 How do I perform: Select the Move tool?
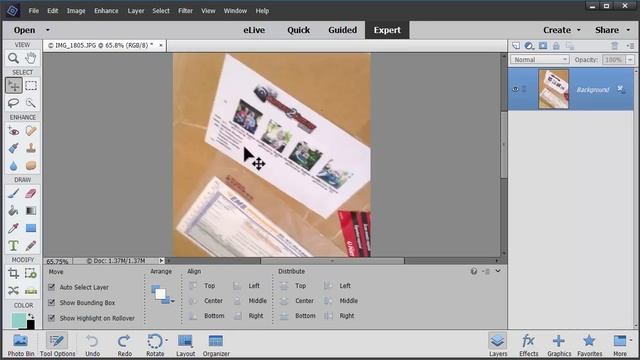point(13,86)
